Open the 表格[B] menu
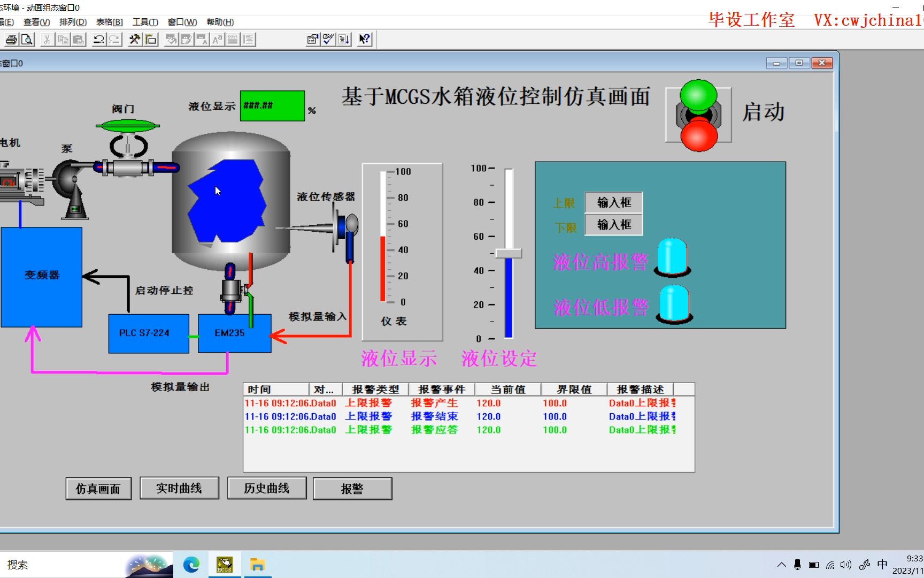Screen dimensions: 924x578 pyautogui.click(x=110, y=22)
